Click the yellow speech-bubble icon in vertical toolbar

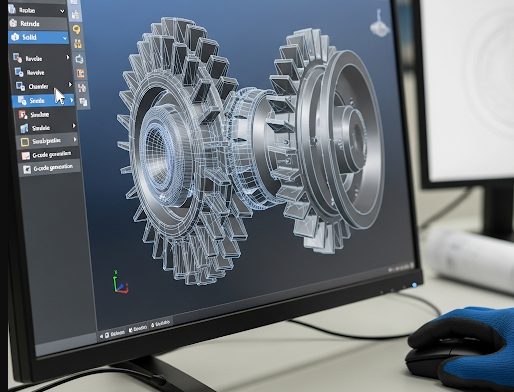coord(77,29)
